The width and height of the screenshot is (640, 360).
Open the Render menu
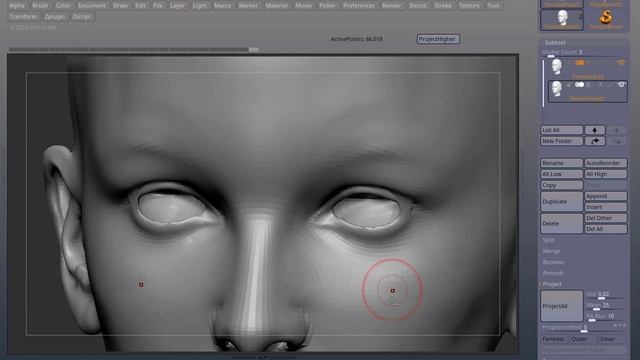(x=391, y=6)
